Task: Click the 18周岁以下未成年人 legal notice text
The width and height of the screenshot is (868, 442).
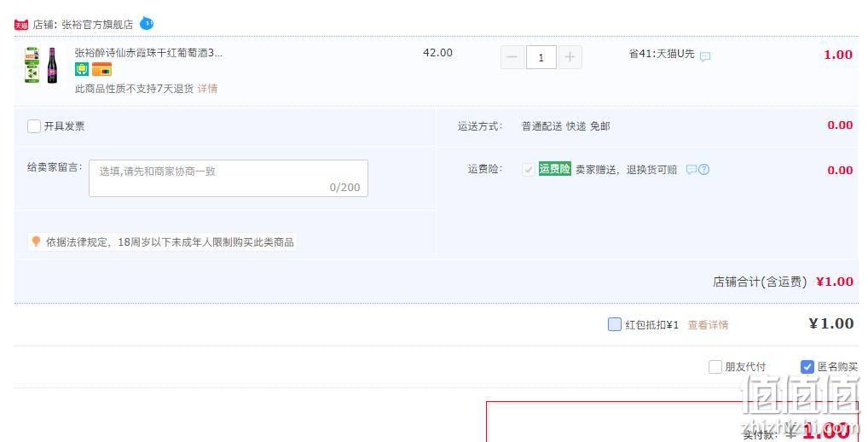Action: pyautogui.click(x=170, y=242)
